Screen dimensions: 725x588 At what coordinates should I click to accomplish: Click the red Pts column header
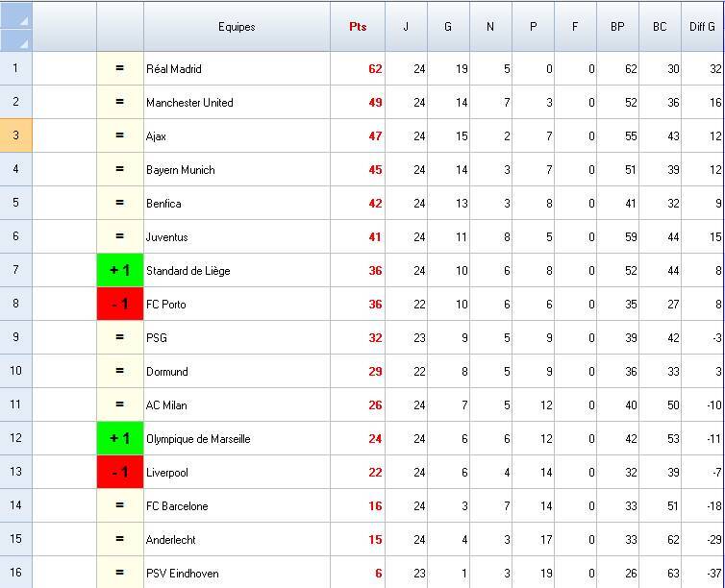[x=358, y=27]
